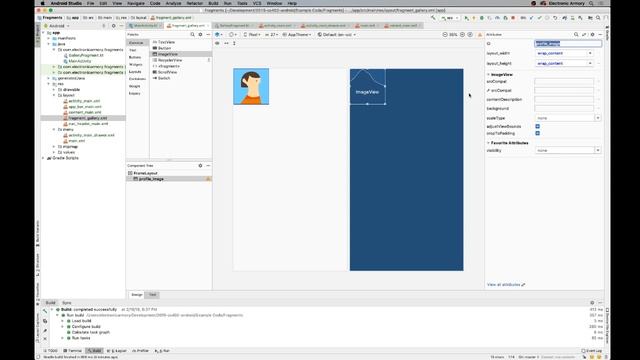Click the Debug app bug icon

pos(482,18)
